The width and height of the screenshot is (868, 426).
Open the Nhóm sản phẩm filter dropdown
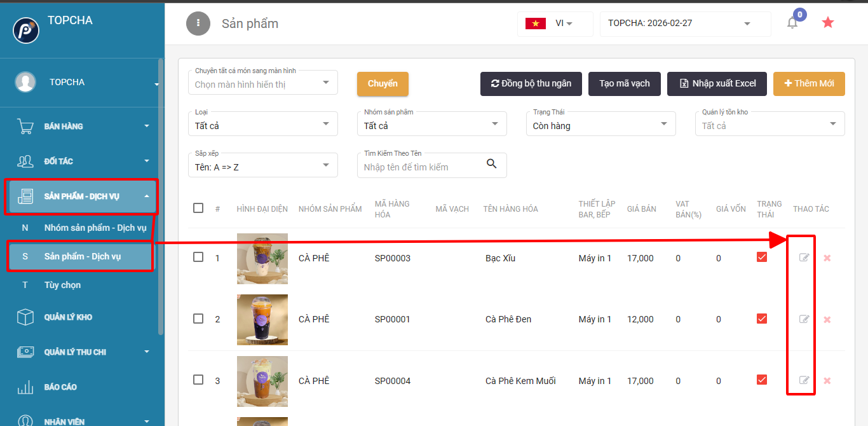click(431, 125)
